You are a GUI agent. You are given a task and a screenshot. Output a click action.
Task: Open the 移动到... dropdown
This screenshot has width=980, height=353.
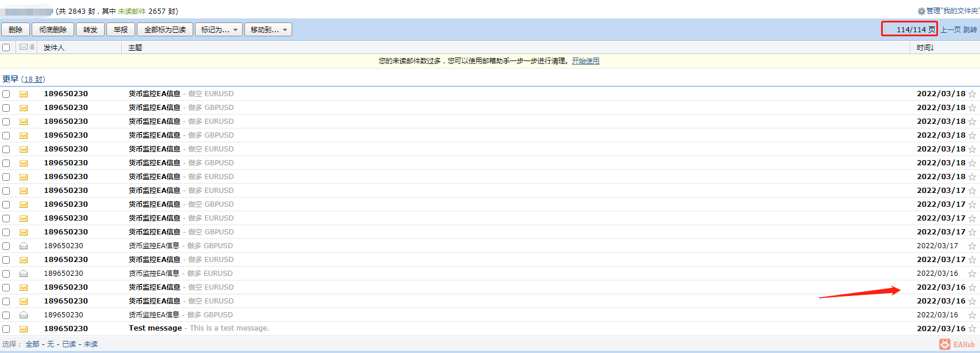268,29
